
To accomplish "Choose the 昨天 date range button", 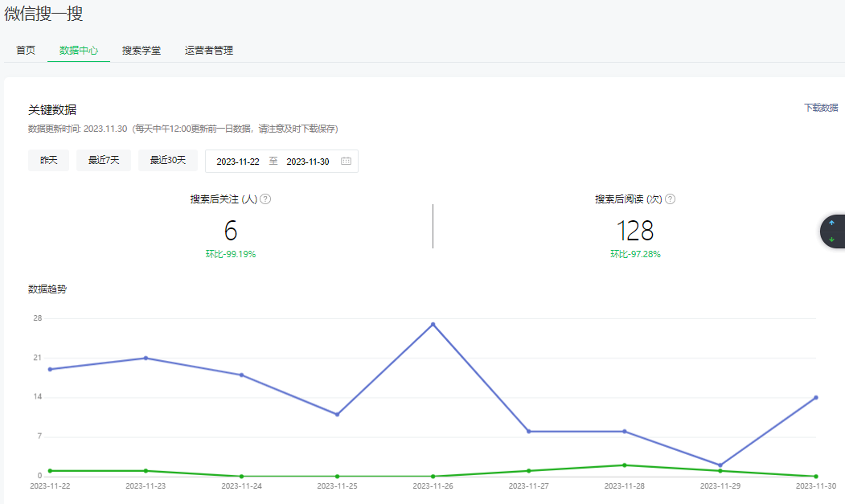I will pyautogui.click(x=48, y=160).
